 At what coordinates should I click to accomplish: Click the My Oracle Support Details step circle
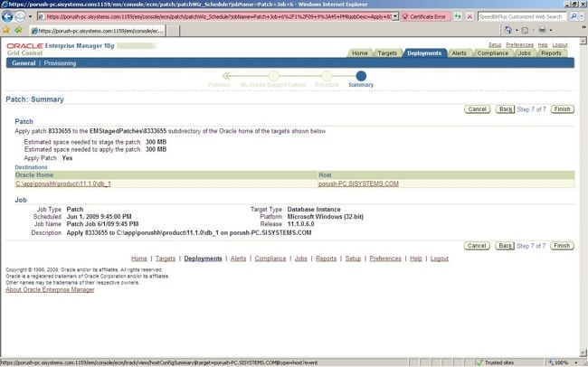(x=274, y=76)
